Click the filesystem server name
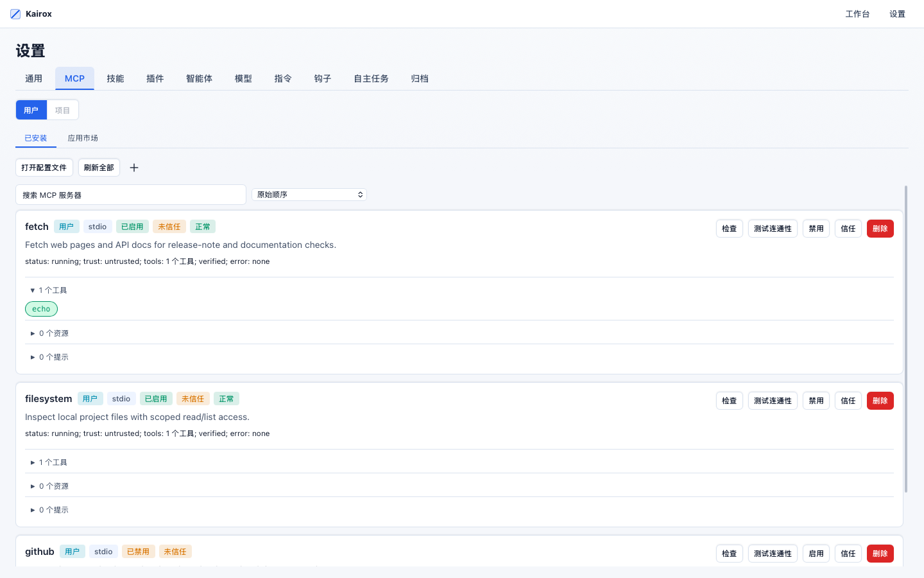 (x=49, y=399)
